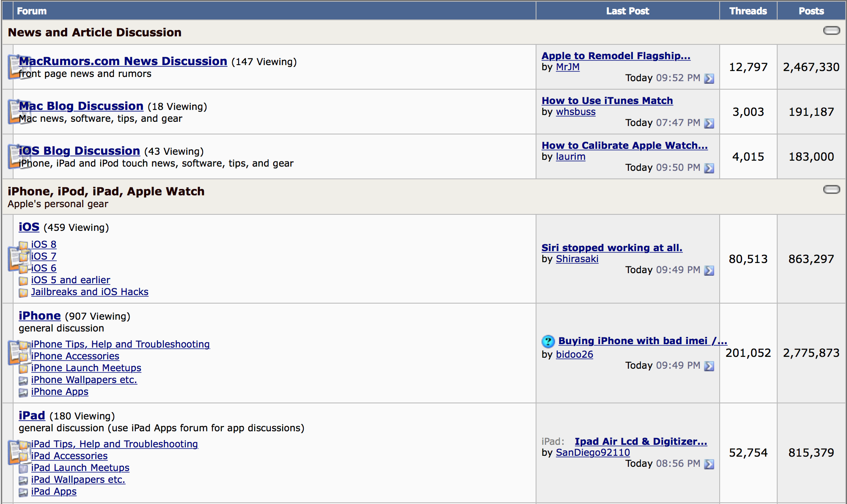847x504 pixels.
Task: Click the question mark icon beside Buying iPhone thread
Action: click(x=548, y=341)
